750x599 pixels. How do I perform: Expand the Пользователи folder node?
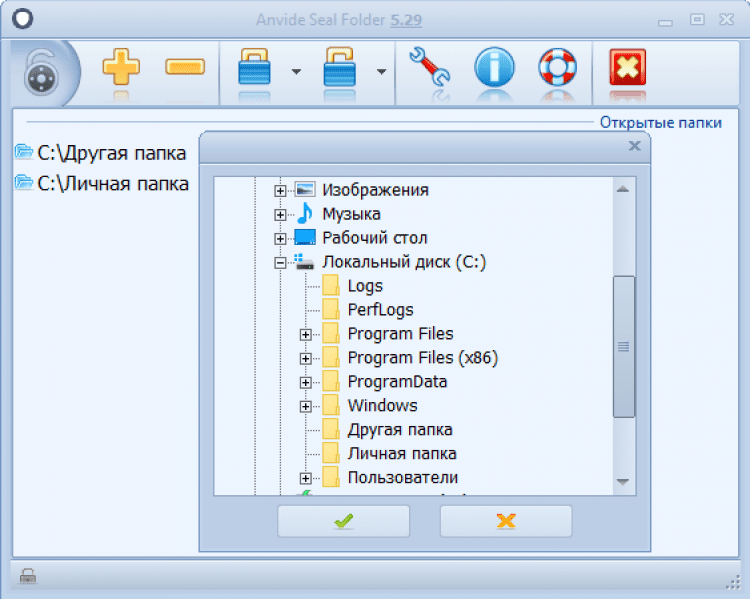pyautogui.click(x=306, y=478)
